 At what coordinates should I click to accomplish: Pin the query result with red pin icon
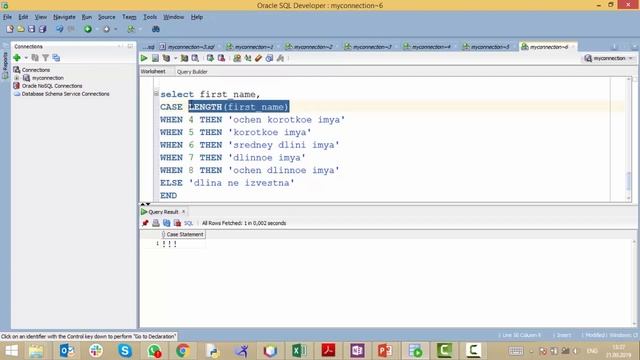145,223
